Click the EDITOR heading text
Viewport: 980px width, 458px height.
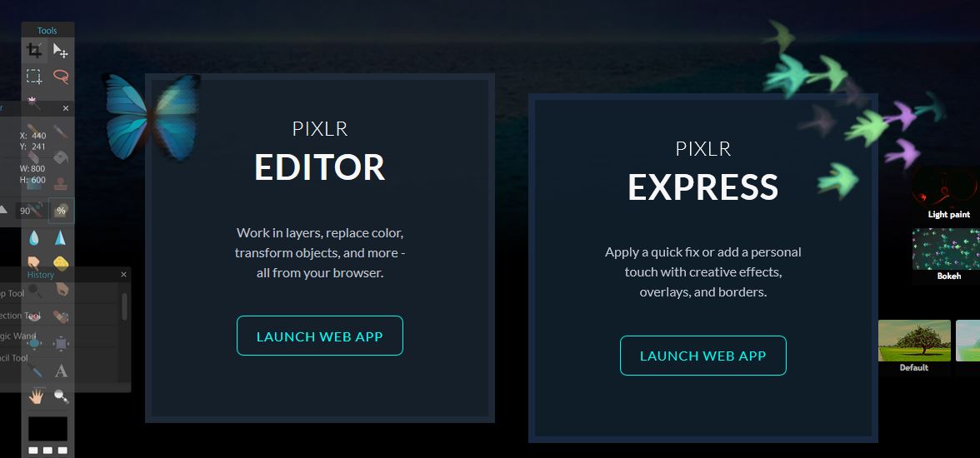point(319,167)
